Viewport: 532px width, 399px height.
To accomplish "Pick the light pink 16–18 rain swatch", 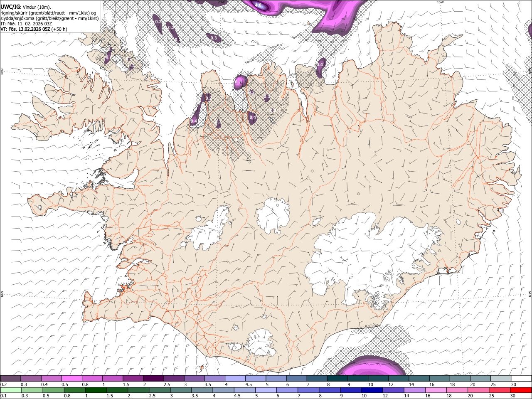I will [x=435, y=390].
